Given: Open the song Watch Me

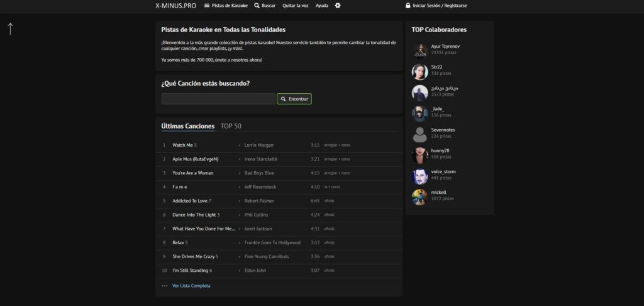Looking at the screenshot, I should click(x=182, y=145).
